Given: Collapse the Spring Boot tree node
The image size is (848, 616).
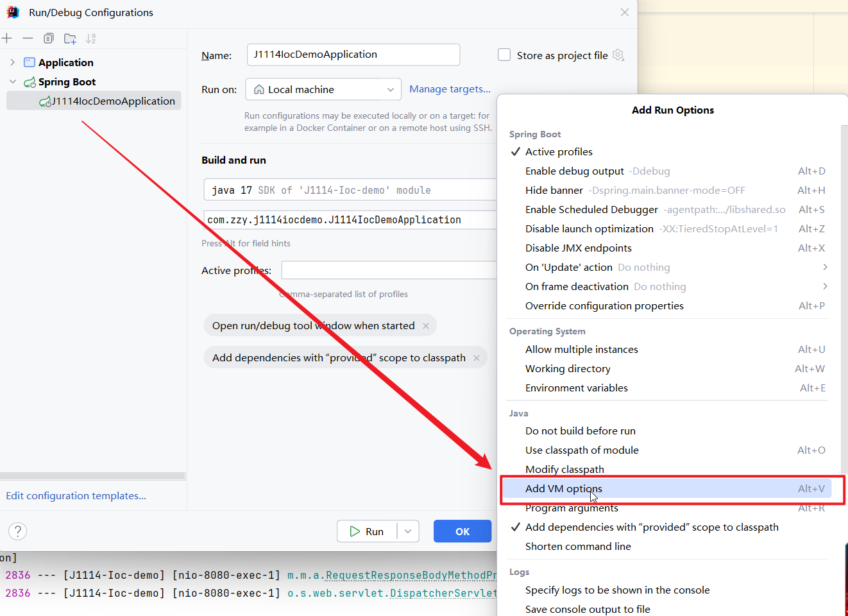Looking at the screenshot, I should 12,81.
